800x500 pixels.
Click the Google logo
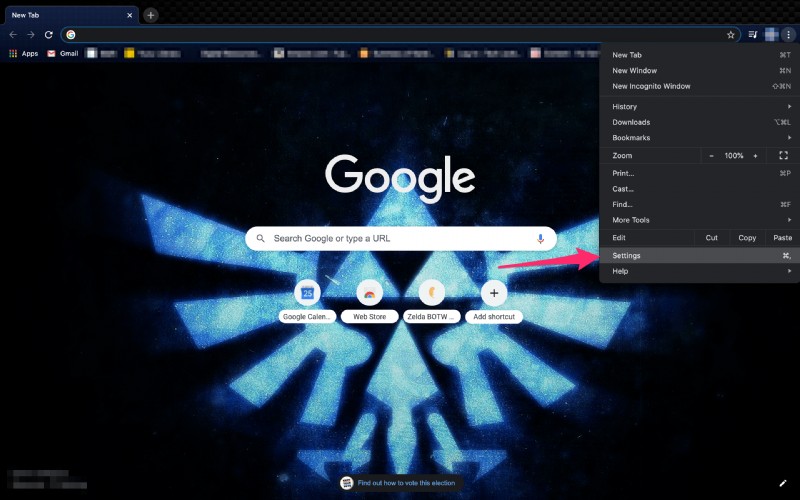point(400,178)
